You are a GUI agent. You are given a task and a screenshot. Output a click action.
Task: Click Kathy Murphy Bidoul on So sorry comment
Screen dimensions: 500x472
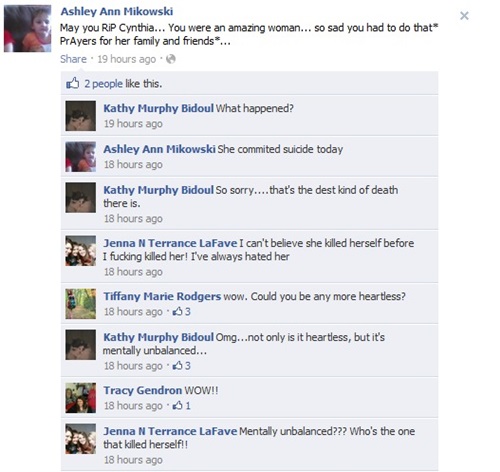click(158, 190)
